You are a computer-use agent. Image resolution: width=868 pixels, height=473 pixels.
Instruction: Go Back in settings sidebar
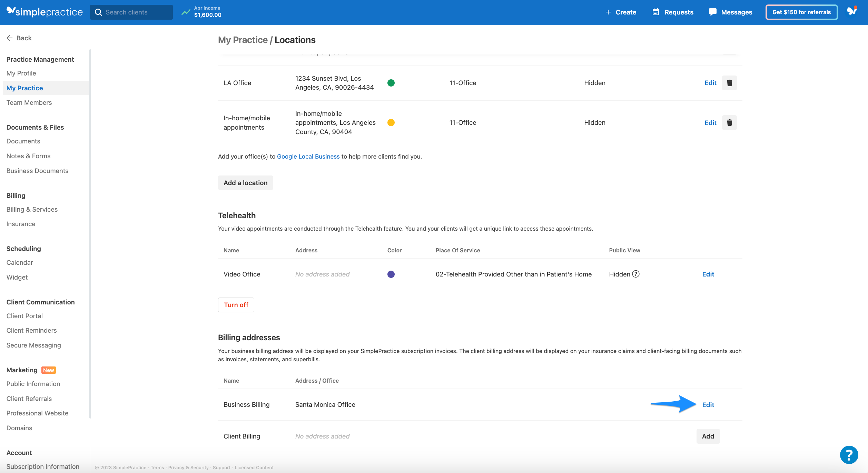click(x=19, y=38)
